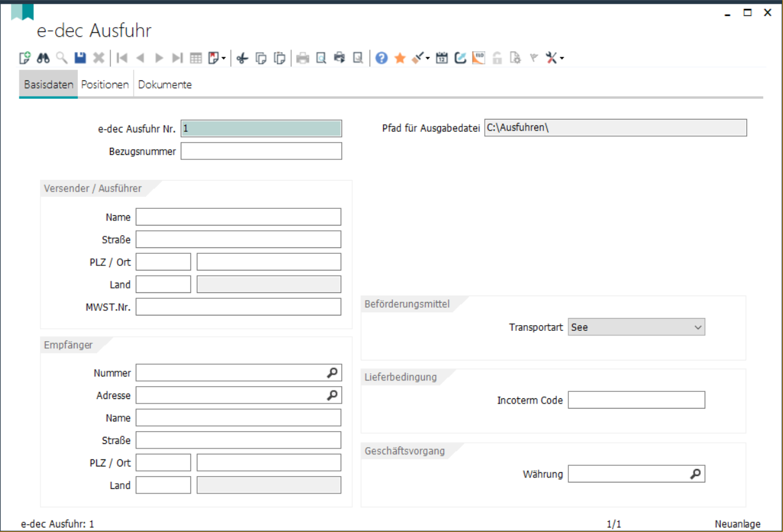Jump to first record with the first-arrow icon
Screen dimensions: 783x532
[122, 58]
